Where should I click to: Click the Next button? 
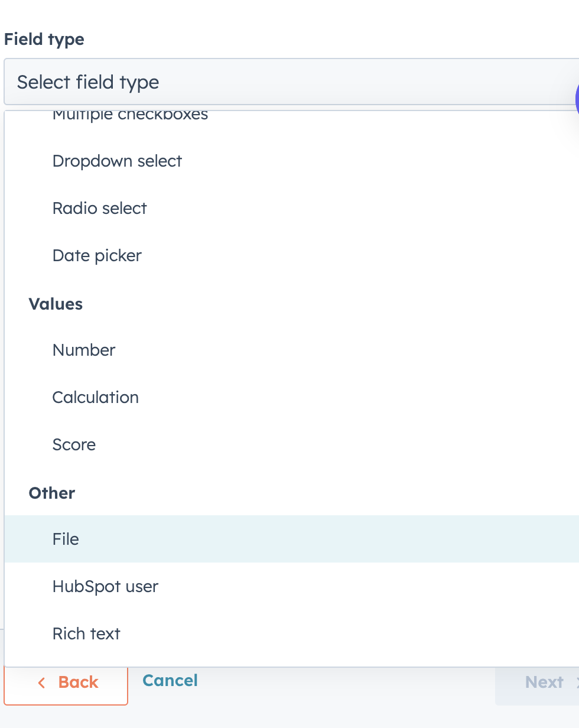[x=544, y=682]
